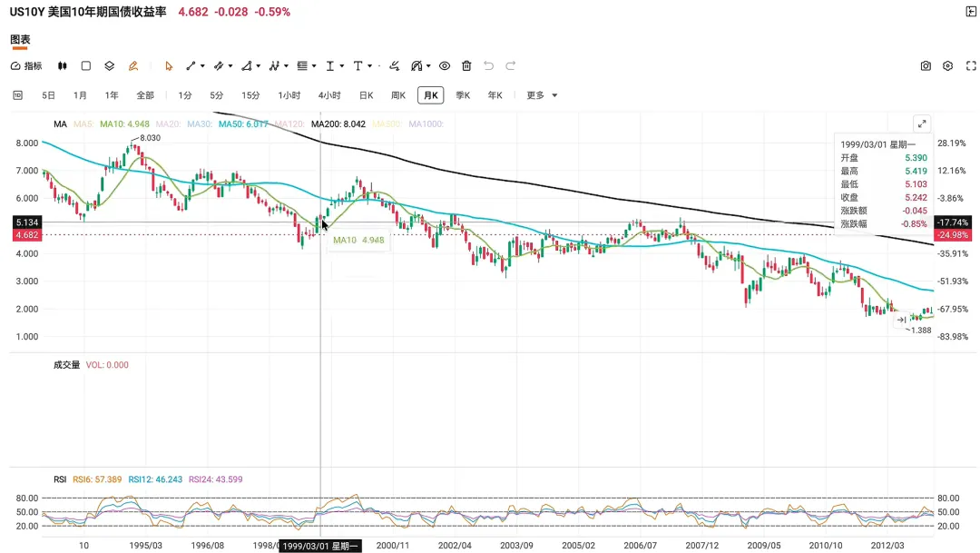The image size is (980, 553).
Task: Open the layers stack icon
Action: 110,65
